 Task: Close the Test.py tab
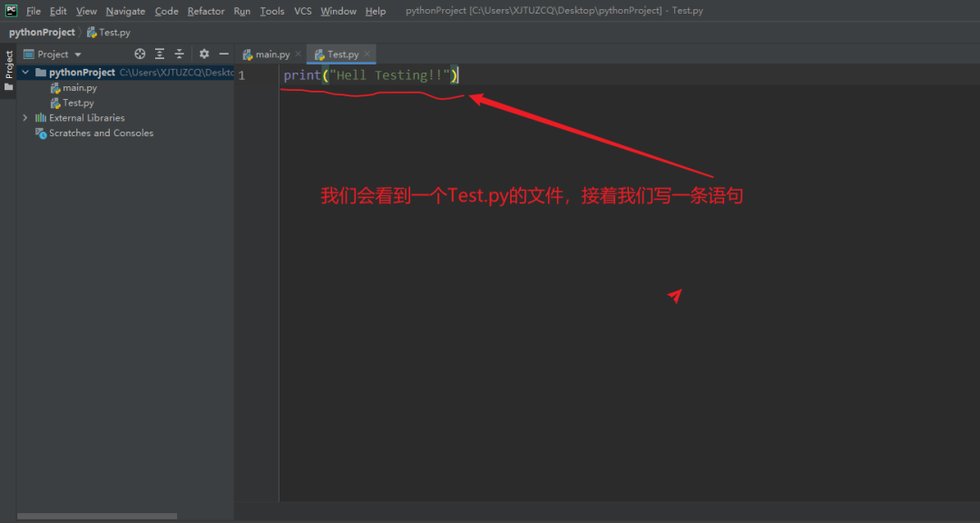pos(367,54)
